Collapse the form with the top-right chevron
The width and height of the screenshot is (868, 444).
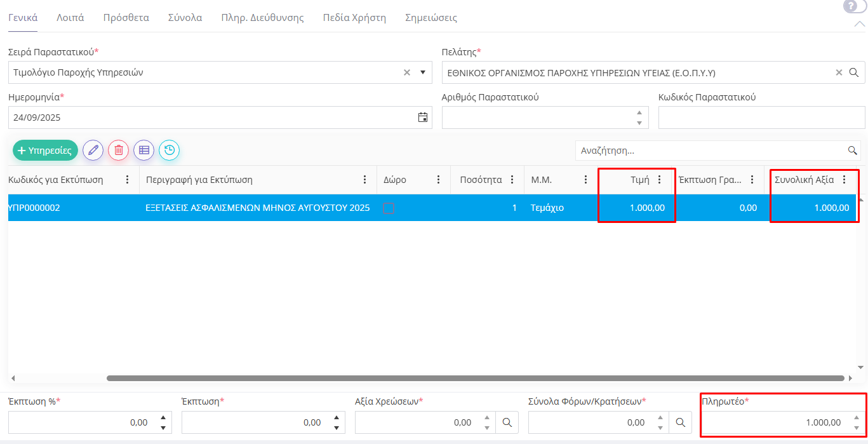point(859,24)
